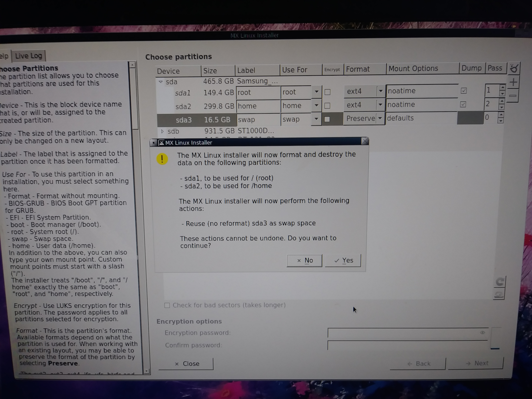
Task: Decrease pass value for sda2
Action: click(501, 108)
